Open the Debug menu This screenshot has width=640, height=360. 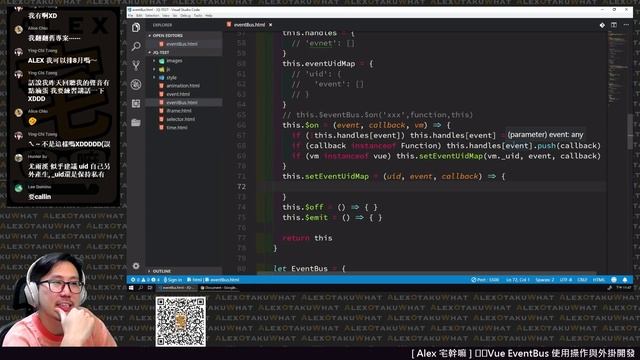point(185,16)
